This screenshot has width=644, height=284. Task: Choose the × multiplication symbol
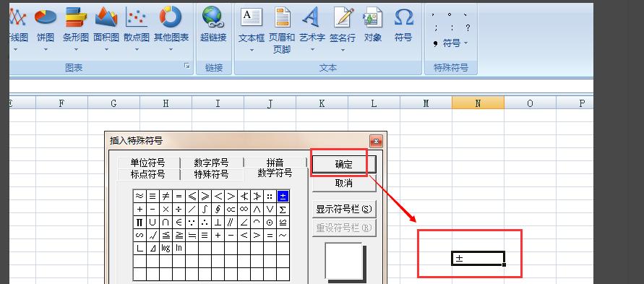166,210
